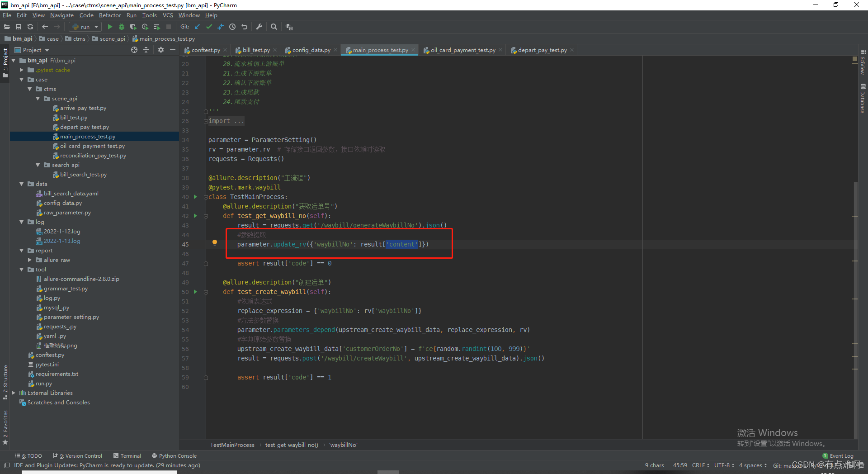Click the Open file toolbar icon

[7, 27]
